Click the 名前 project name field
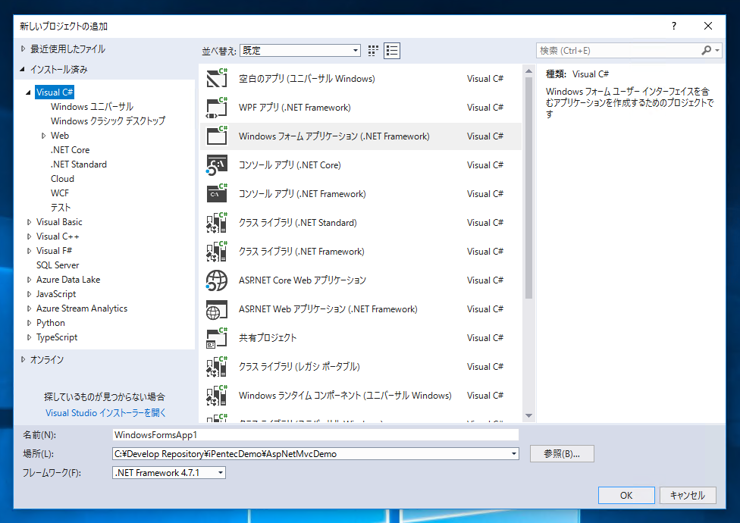Image resolution: width=740 pixels, height=523 pixels. point(315,435)
